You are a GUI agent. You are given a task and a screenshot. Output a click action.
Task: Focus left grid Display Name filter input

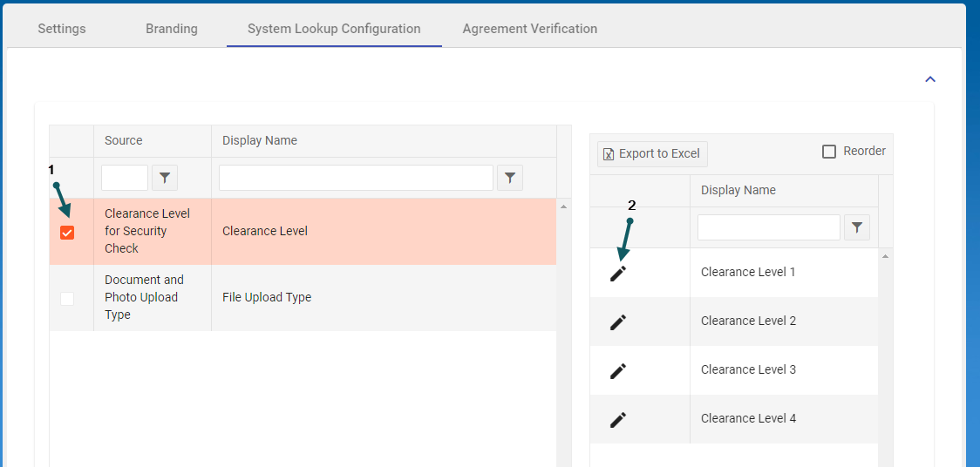click(356, 179)
